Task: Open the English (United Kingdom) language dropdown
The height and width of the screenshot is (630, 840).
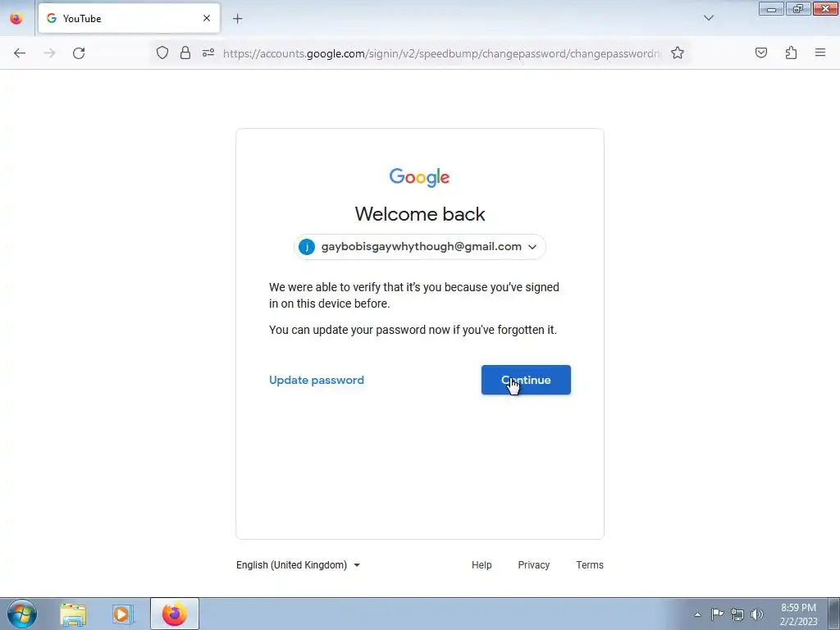Action: 299,565
